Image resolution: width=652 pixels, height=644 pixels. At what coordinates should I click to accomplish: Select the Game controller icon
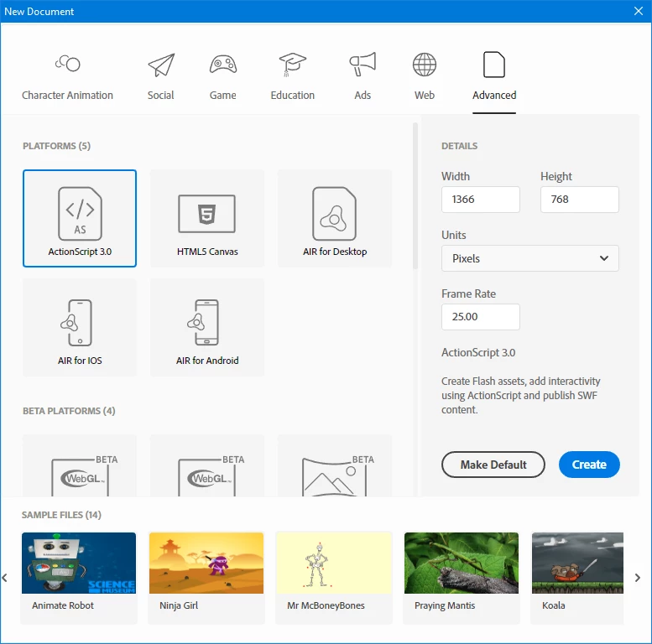pyautogui.click(x=223, y=65)
